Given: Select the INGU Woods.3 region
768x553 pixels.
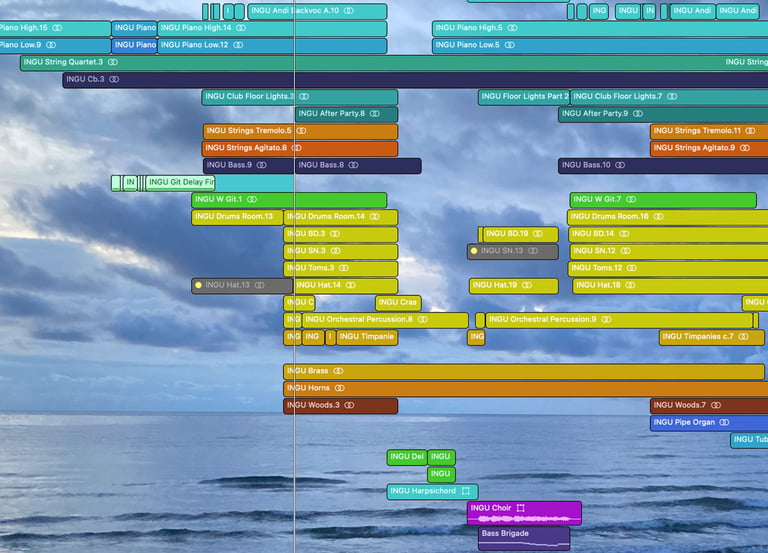Looking at the screenshot, I should coord(341,405).
